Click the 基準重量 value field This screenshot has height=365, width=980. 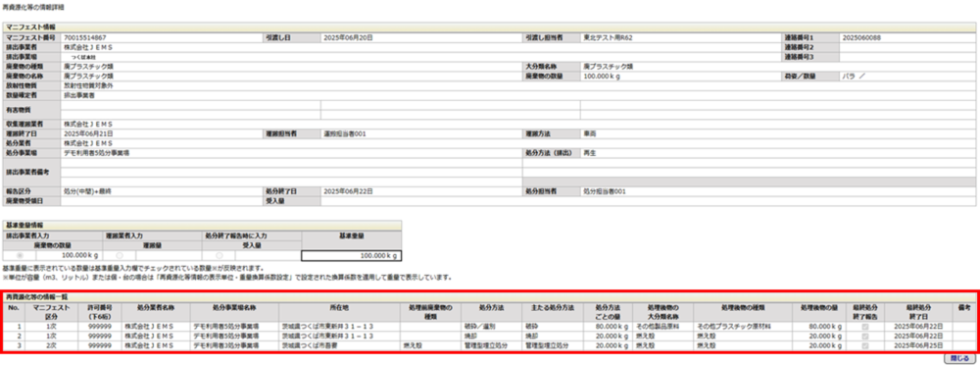[x=351, y=256]
